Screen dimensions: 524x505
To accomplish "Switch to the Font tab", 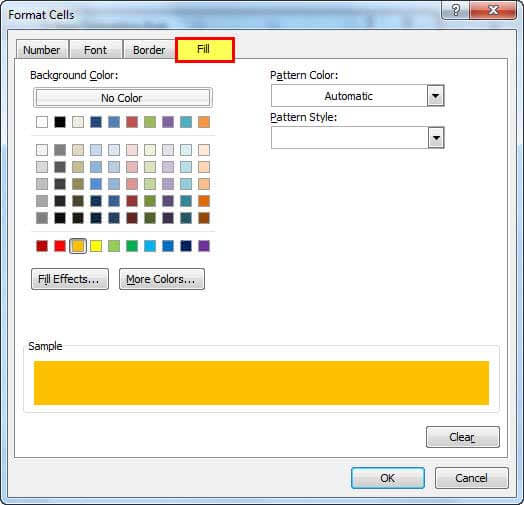I will [x=96, y=50].
